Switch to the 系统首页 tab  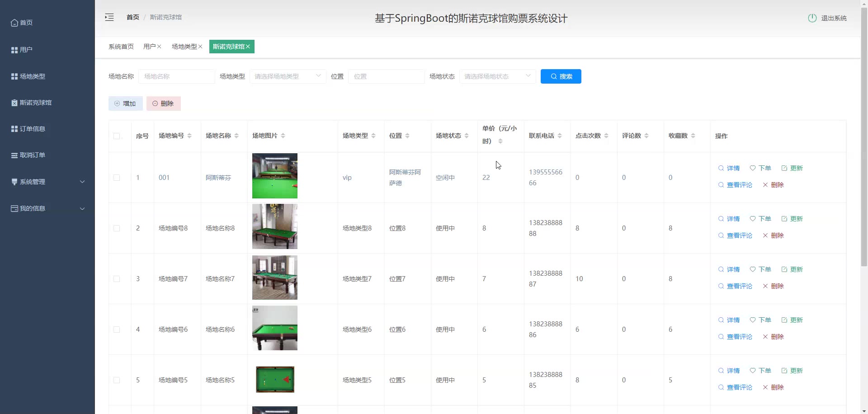pyautogui.click(x=121, y=47)
